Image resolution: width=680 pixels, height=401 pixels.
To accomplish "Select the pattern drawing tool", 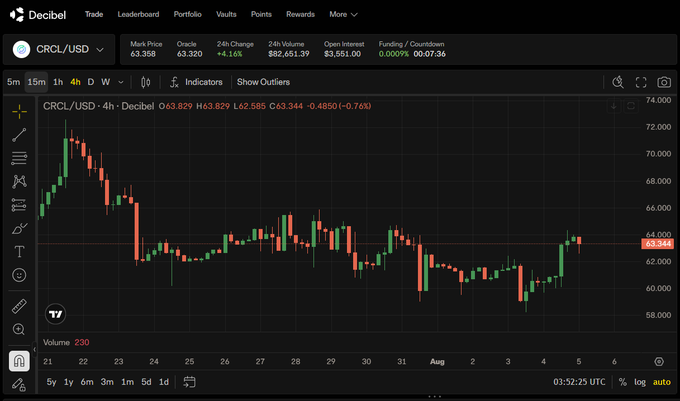I will pos(19,181).
